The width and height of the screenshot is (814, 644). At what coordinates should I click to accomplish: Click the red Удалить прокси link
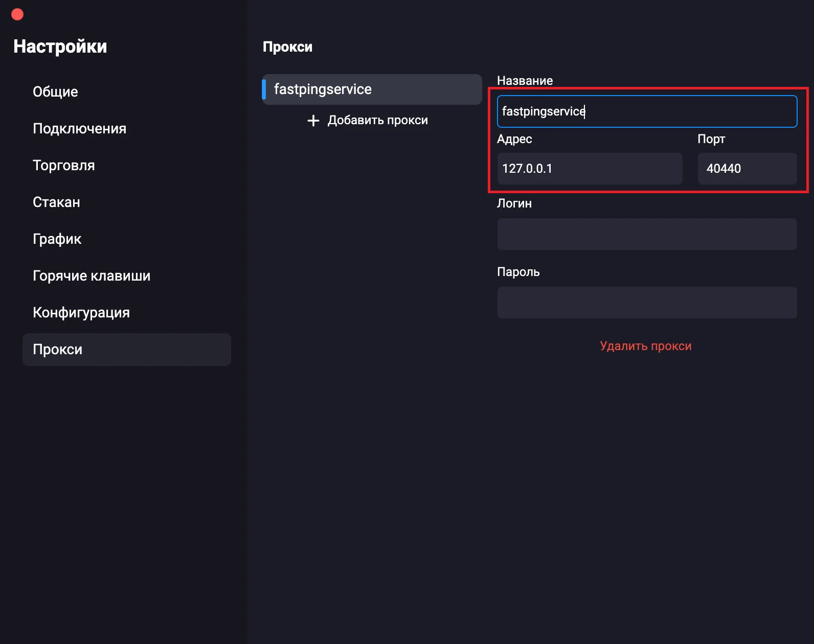click(645, 346)
